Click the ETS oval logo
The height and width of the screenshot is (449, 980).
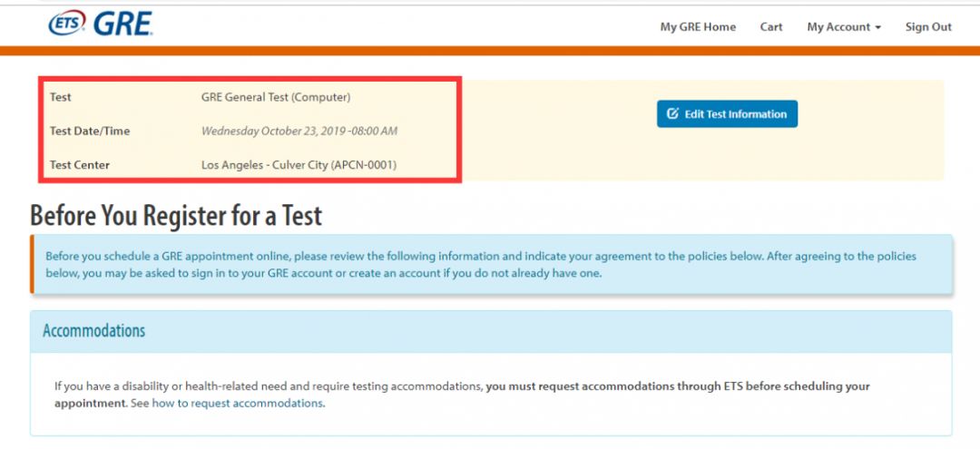67,23
